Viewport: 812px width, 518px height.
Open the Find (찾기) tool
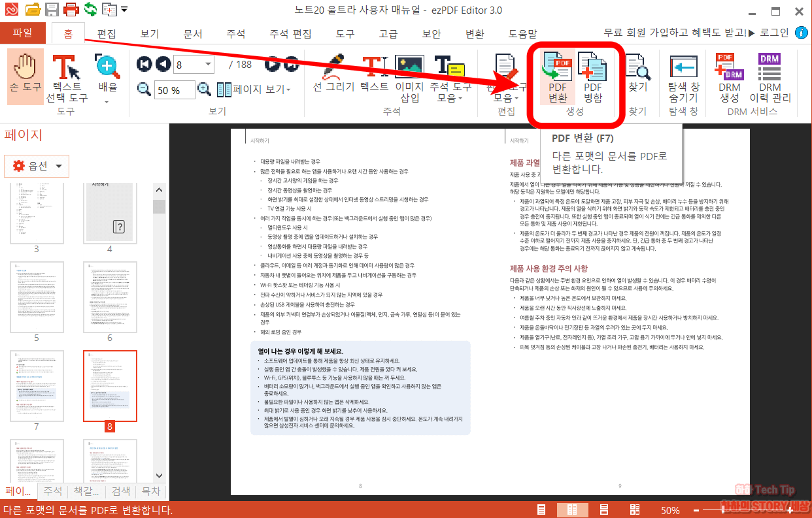tap(637, 73)
